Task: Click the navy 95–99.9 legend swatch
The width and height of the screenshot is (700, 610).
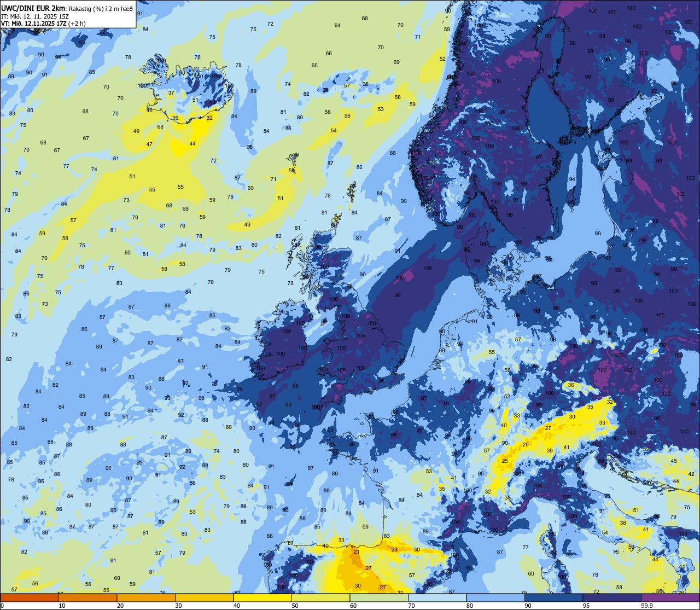Action: coord(612,597)
